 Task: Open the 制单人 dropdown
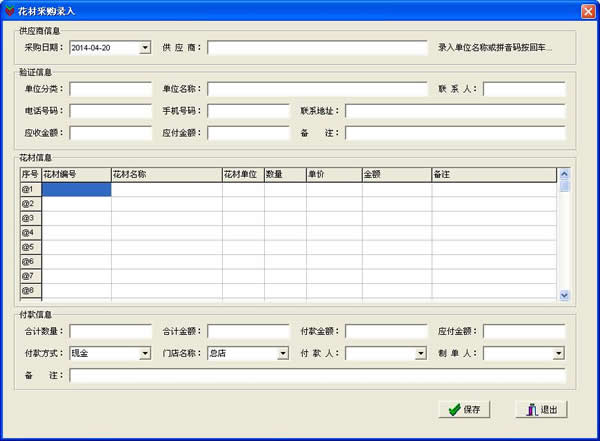point(558,353)
